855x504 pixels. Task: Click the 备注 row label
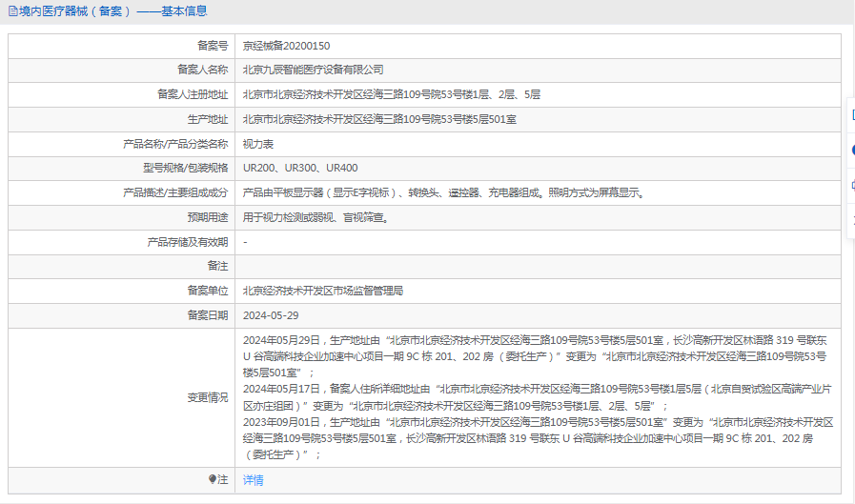217,266
